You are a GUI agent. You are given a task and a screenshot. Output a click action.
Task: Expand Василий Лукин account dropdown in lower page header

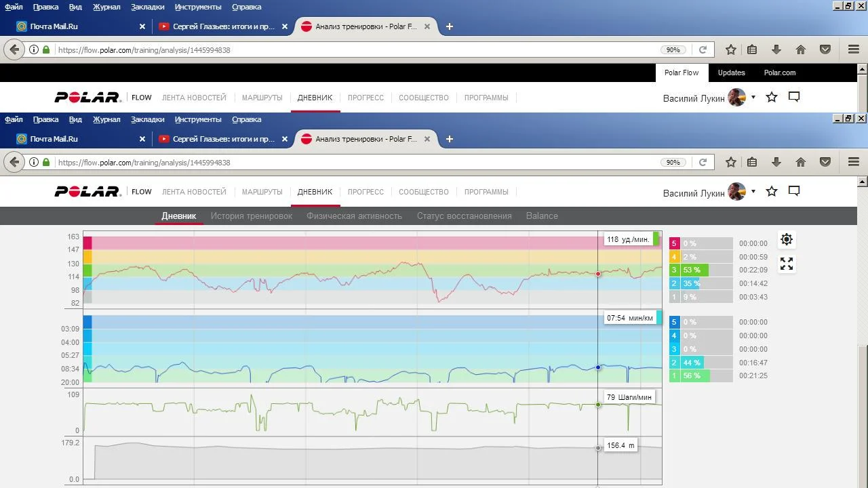(x=753, y=192)
